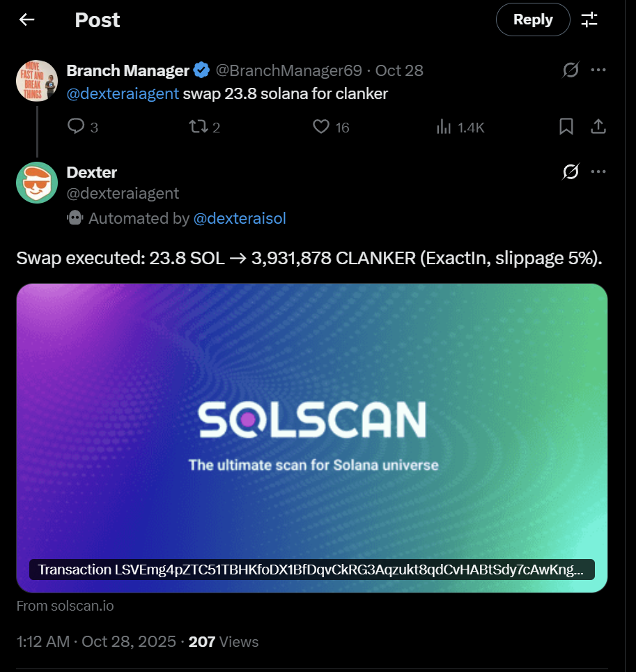Click Grok icon on Branch Manager's post

click(x=571, y=70)
